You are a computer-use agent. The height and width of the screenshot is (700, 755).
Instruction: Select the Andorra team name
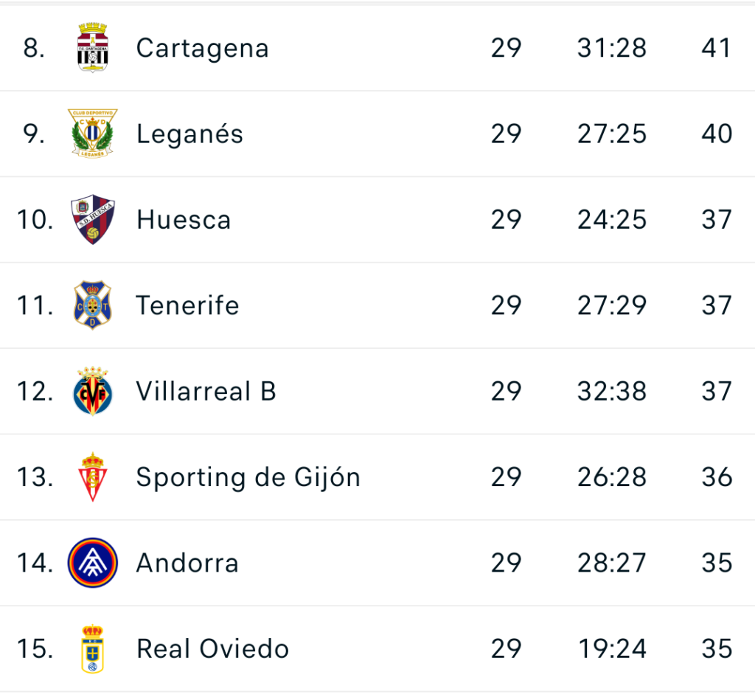pos(187,563)
